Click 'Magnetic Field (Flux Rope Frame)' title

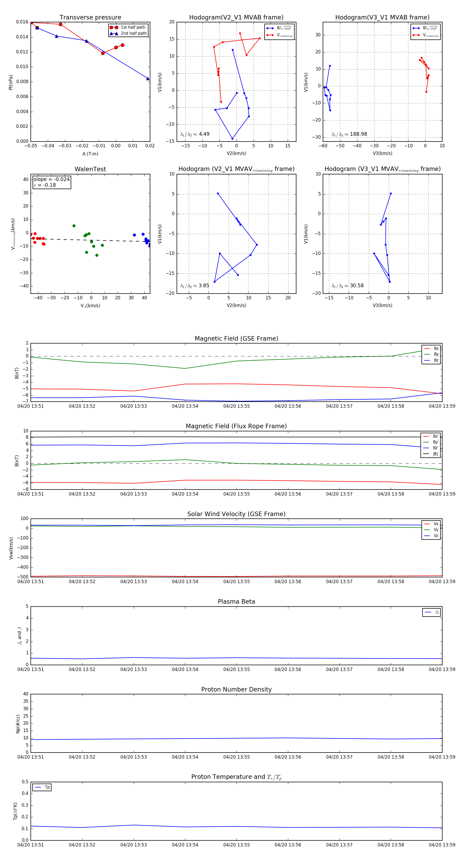(x=236, y=426)
